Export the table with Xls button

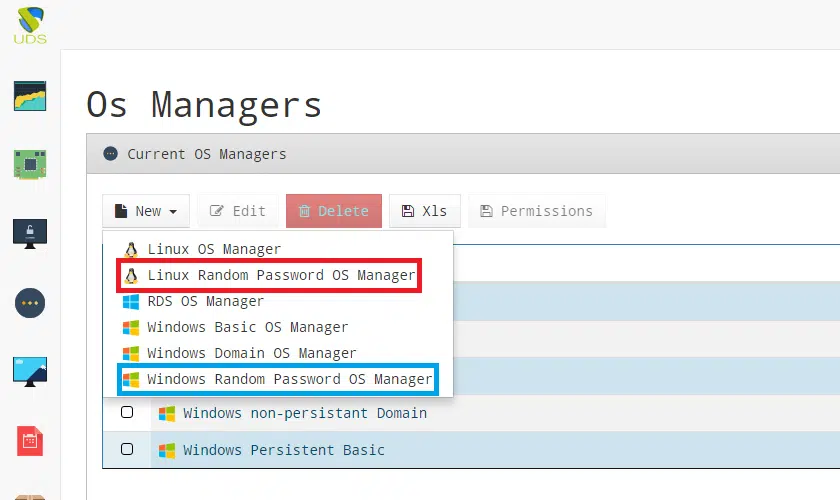[425, 211]
